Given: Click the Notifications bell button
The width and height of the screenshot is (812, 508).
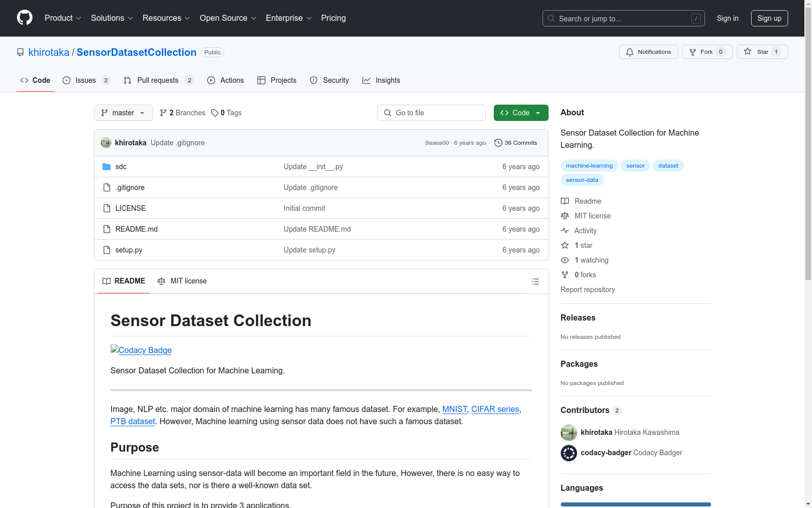Looking at the screenshot, I should 648,52.
